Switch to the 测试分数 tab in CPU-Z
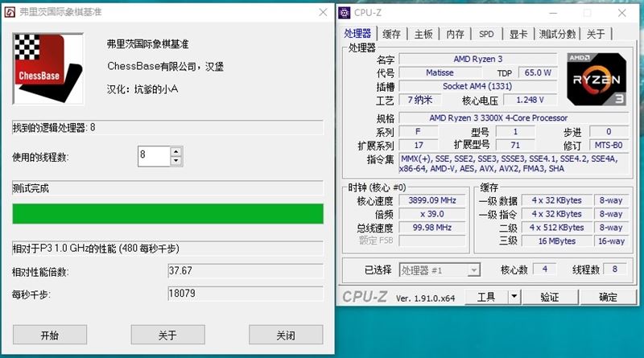The height and width of the screenshot is (358, 644). (x=557, y=34)
